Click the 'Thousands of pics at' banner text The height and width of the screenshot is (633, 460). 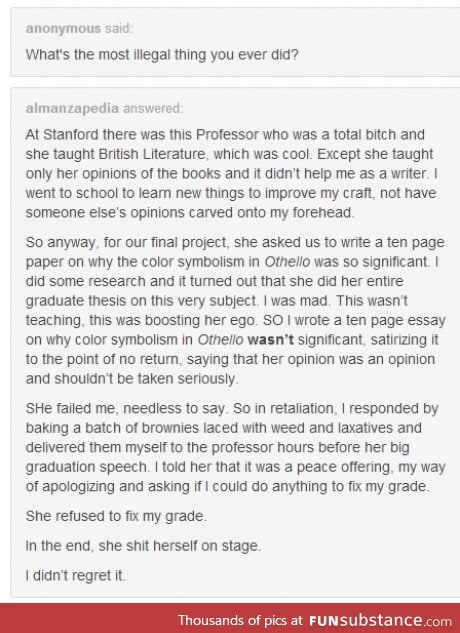point(240,620)
